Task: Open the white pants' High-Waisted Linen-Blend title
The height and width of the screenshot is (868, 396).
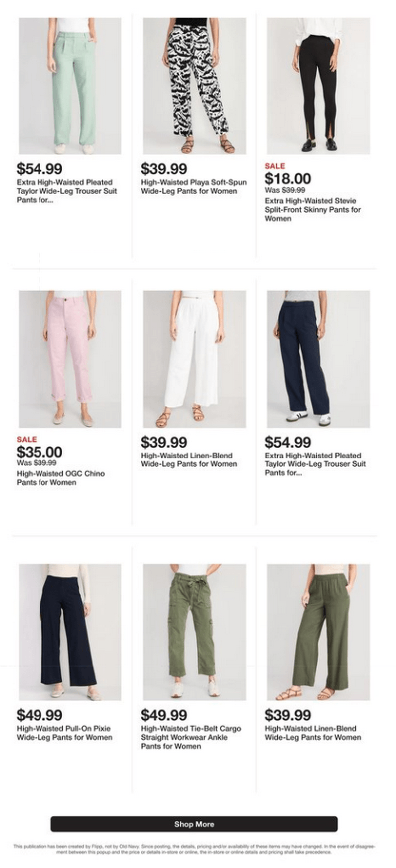Action: click(x=188, y=459)
